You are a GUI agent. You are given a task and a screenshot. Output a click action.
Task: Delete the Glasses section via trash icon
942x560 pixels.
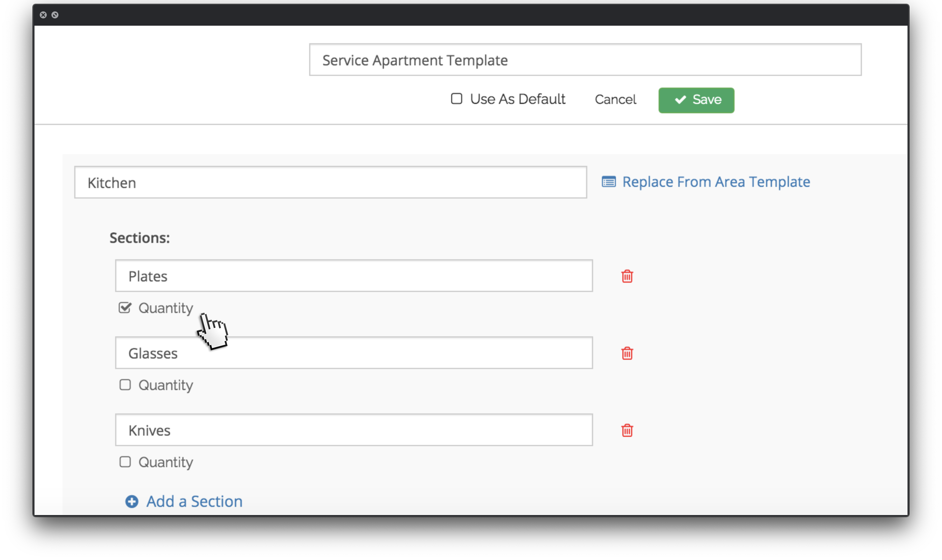point(627,353)
